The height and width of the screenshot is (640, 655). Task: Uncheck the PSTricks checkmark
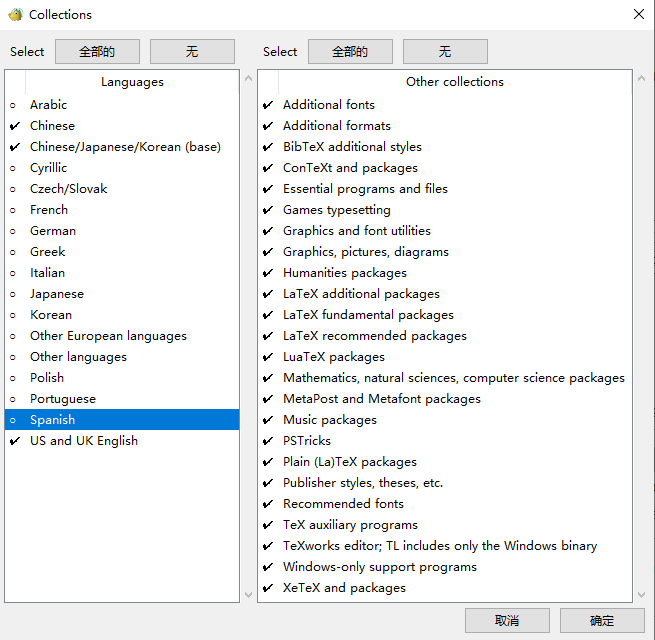[x=268, y=441]
